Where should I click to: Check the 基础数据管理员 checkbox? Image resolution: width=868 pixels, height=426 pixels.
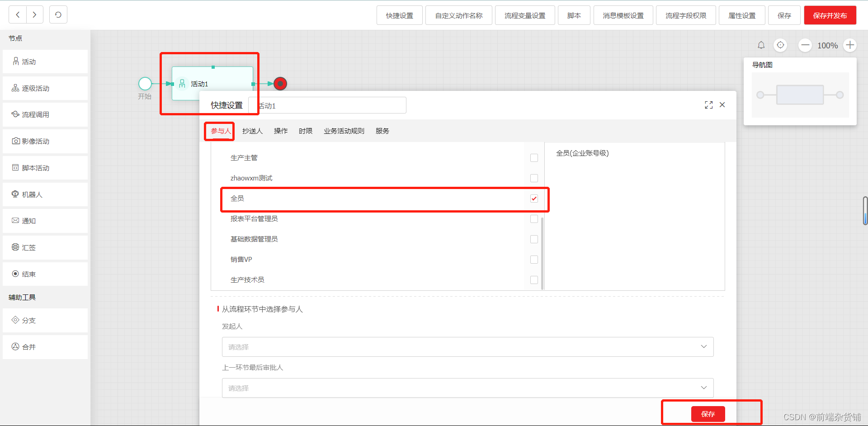[x=534, y=239]
